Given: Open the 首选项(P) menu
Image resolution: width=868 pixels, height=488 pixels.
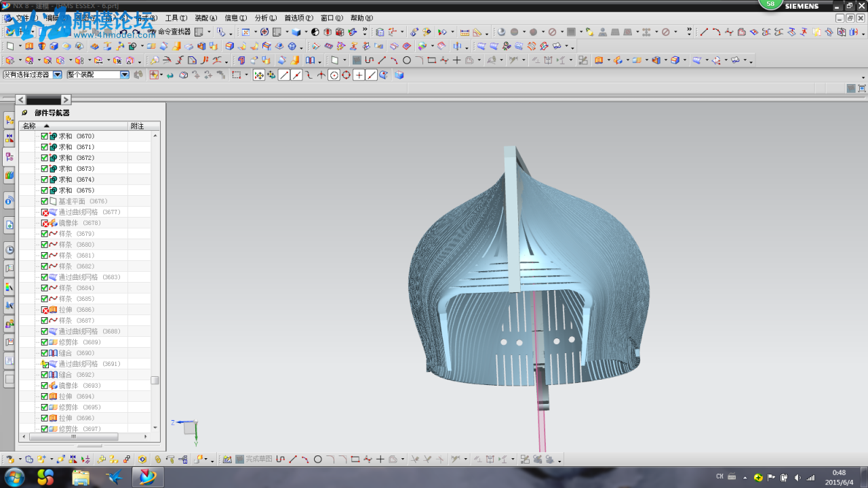Looking at the screenshot, I should [x=298, y=18].
